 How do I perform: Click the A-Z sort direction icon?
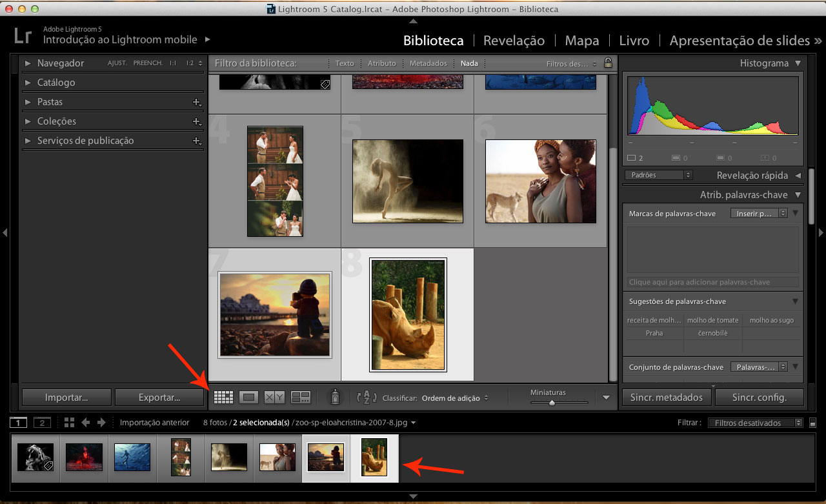click(366, 398)
